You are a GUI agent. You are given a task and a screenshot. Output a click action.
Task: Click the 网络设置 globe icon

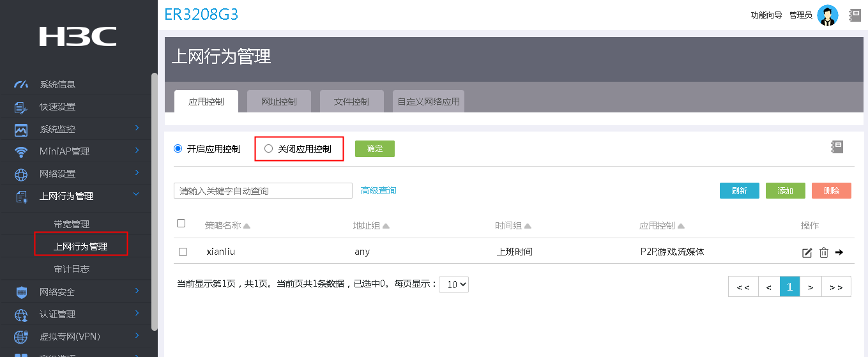click(21, 174)
